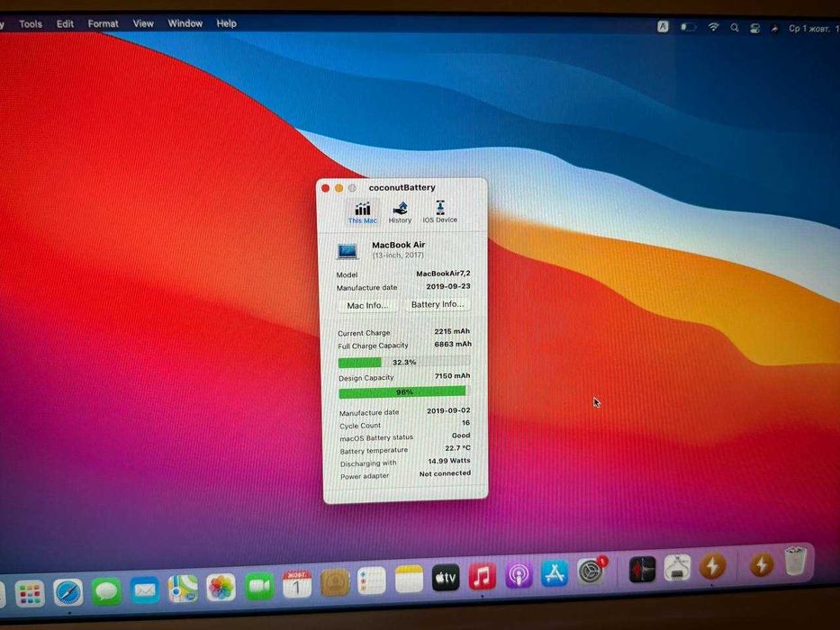This screenshot has width=840, height=630.
Task: Click the keyboard input source icon
Action: coord(663,27)
